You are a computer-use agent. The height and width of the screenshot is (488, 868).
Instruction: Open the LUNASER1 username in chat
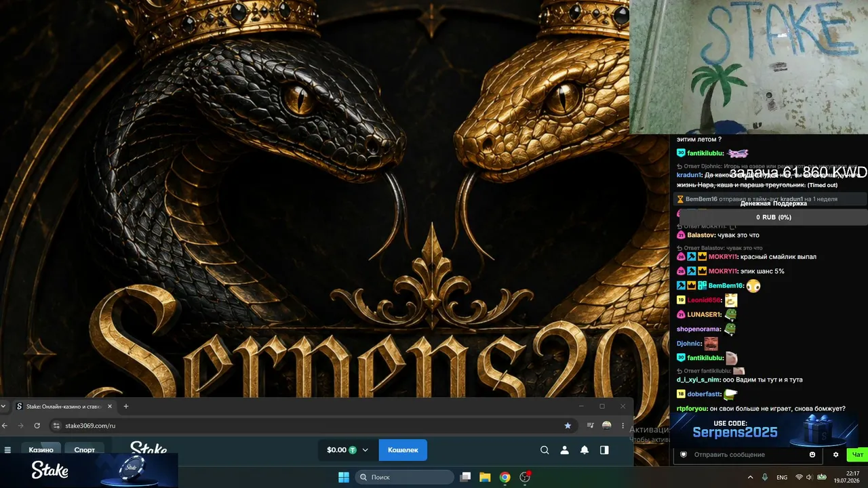[704, 314]
